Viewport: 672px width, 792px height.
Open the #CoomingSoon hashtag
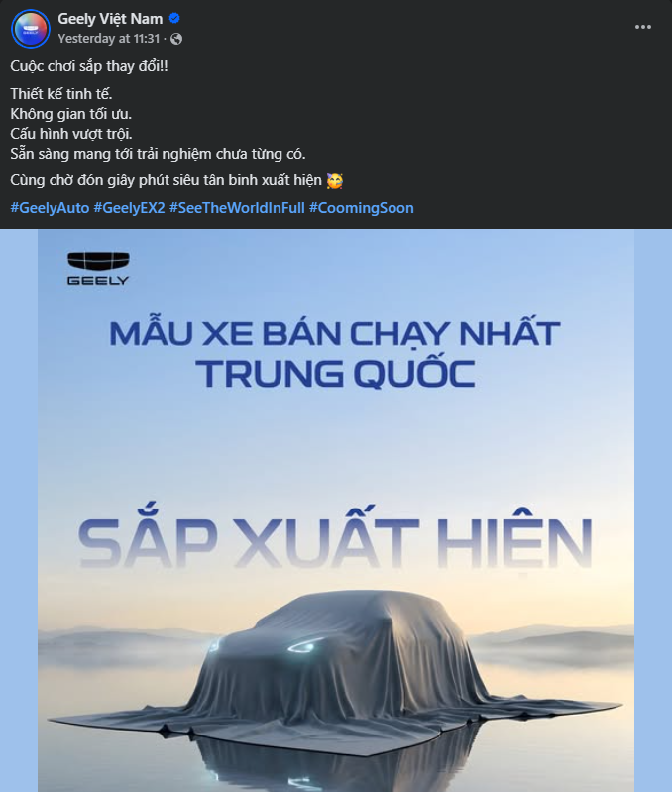[361, 208]
